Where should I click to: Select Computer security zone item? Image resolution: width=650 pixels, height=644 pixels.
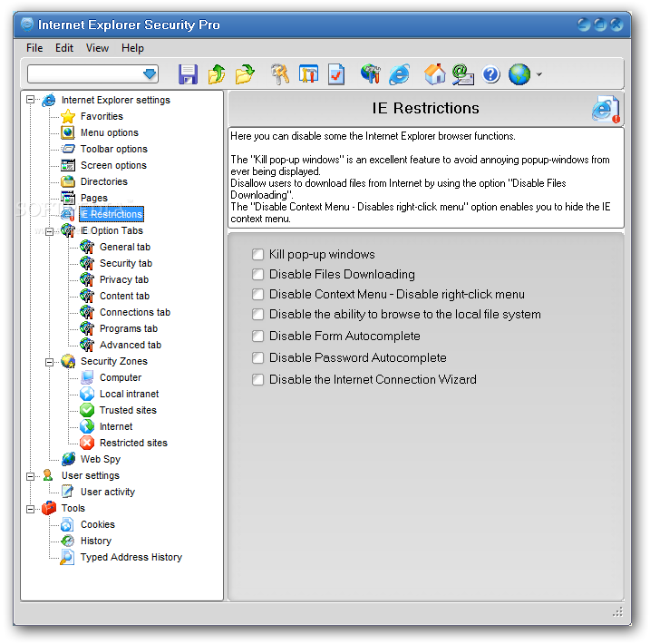[x=121, y=377]
